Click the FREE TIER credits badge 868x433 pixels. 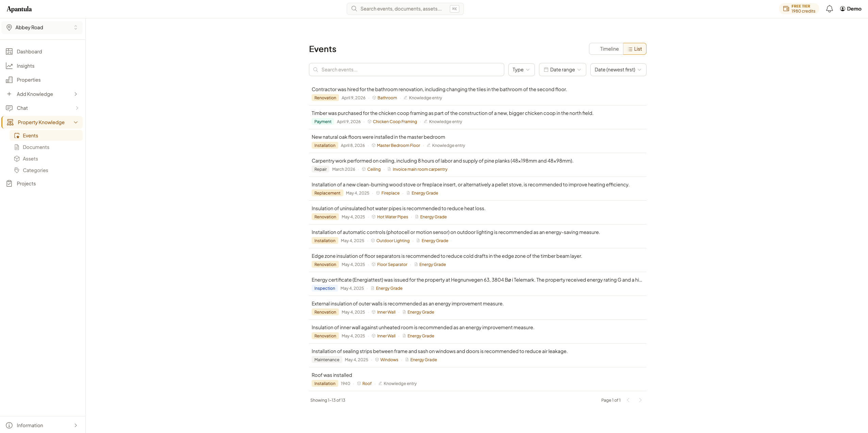point(799,9)
